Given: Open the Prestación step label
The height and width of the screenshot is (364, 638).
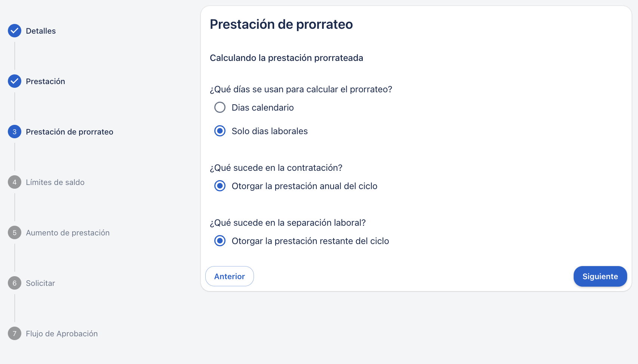Looking at the screenshot, I should pyautogui.click(x=46, y=81).
